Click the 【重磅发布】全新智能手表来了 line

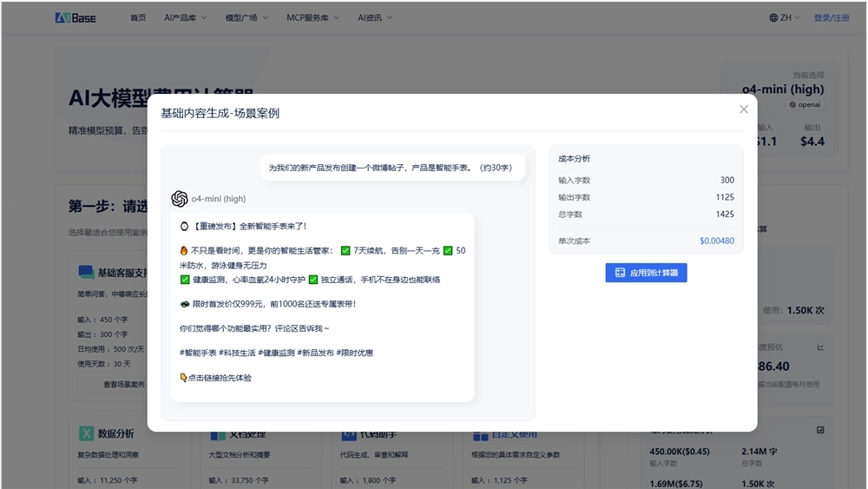[243, 226]
